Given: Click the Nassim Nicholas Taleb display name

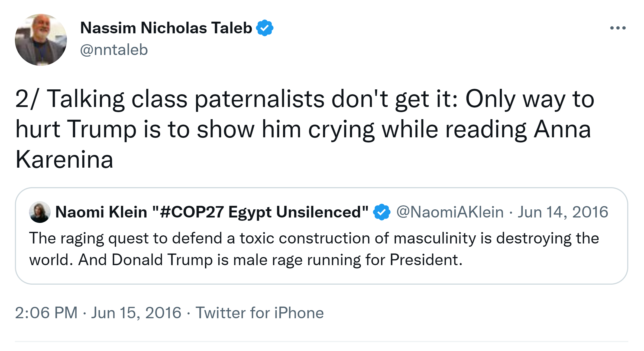Looking at the screenshot, I should tap(166, 28).
